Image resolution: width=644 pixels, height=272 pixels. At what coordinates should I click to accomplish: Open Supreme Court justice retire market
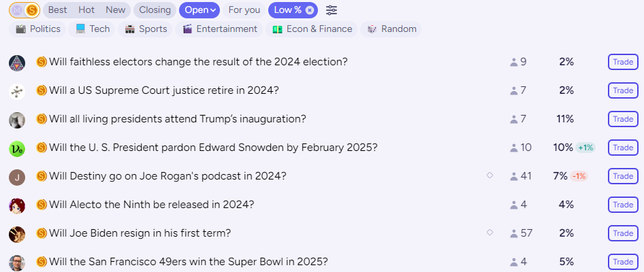(164, 90)
